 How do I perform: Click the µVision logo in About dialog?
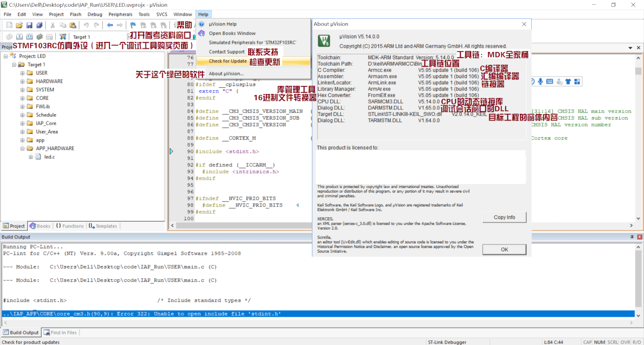pos(324,41)
